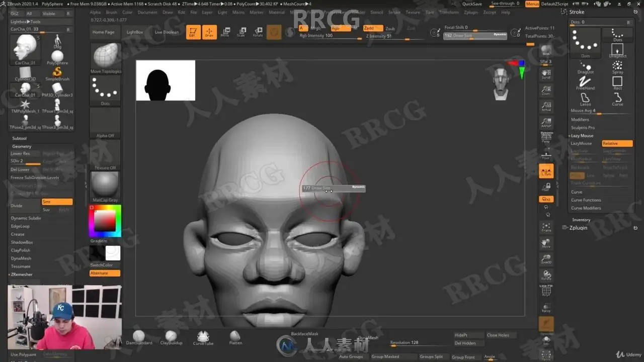
Task: Switch to the Move transform tool
Action: [x=225, y=32]
